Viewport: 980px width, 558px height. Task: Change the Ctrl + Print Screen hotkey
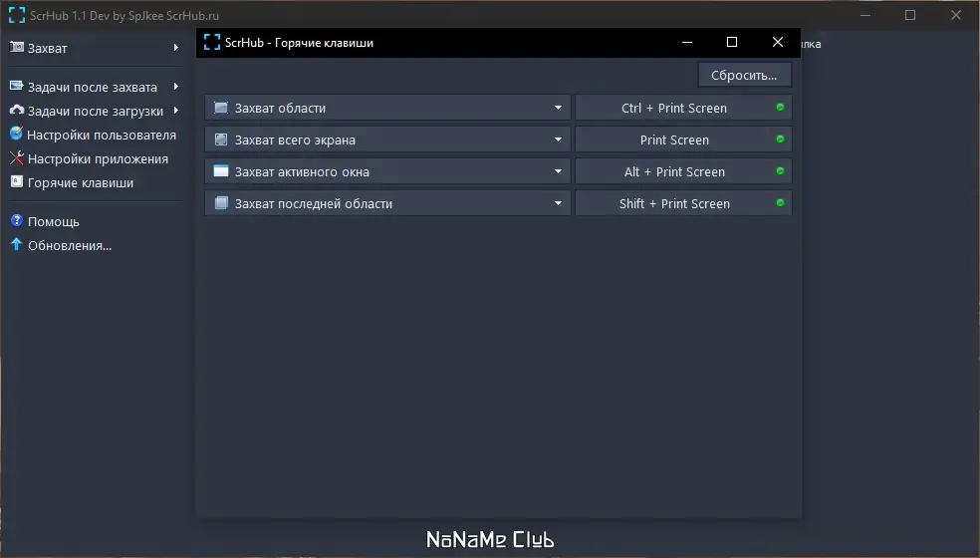[x=683, y=108]
